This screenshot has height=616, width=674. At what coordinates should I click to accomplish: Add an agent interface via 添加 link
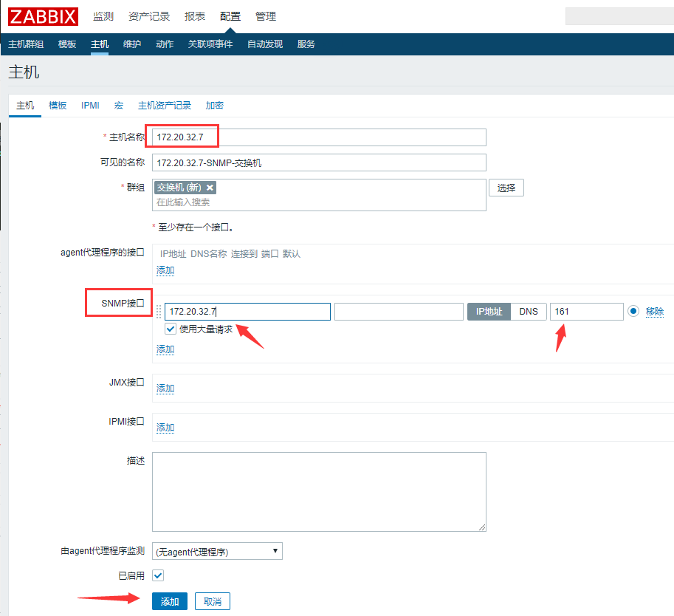coord(165,270)
